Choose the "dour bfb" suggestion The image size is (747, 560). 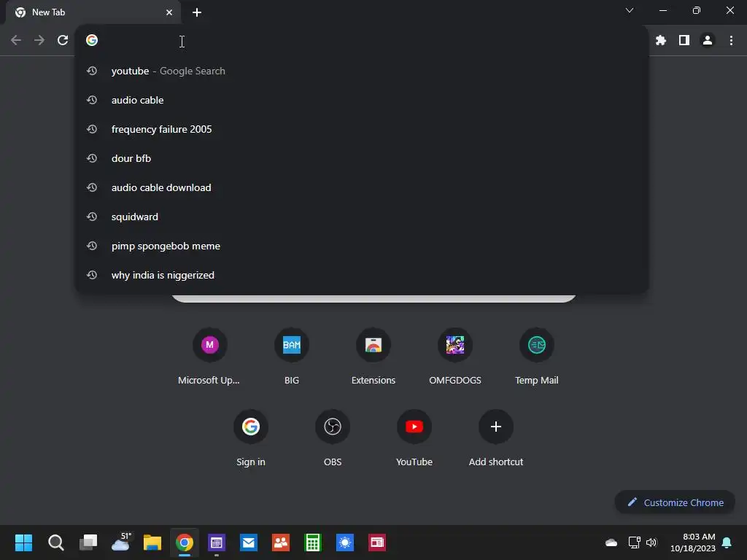coord(362,158)
